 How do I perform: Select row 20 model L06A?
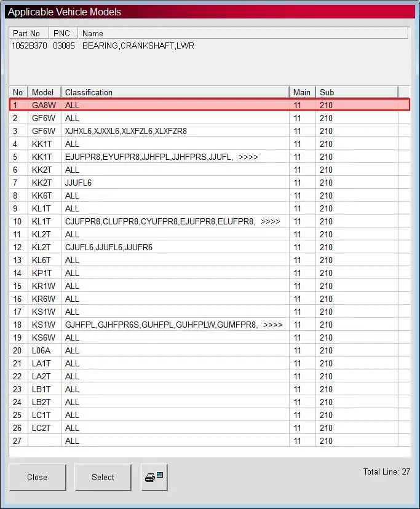pyautogui.click(x=210, y=350)
